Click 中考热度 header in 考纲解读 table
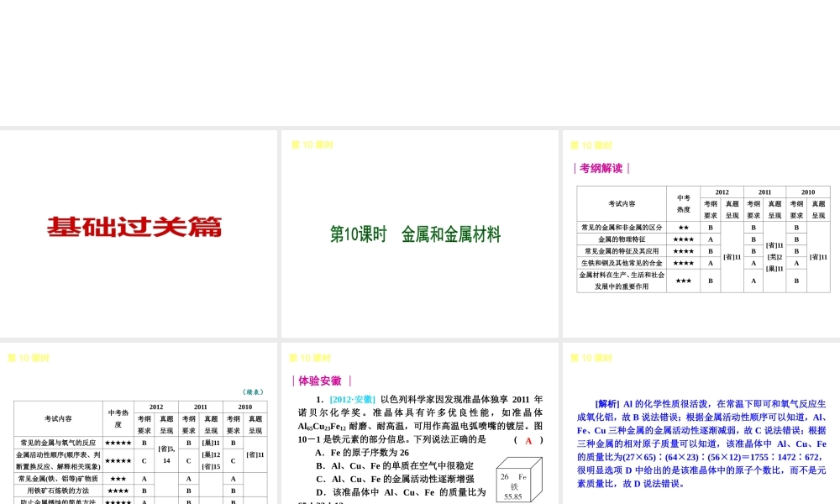 tap(683, 203)
